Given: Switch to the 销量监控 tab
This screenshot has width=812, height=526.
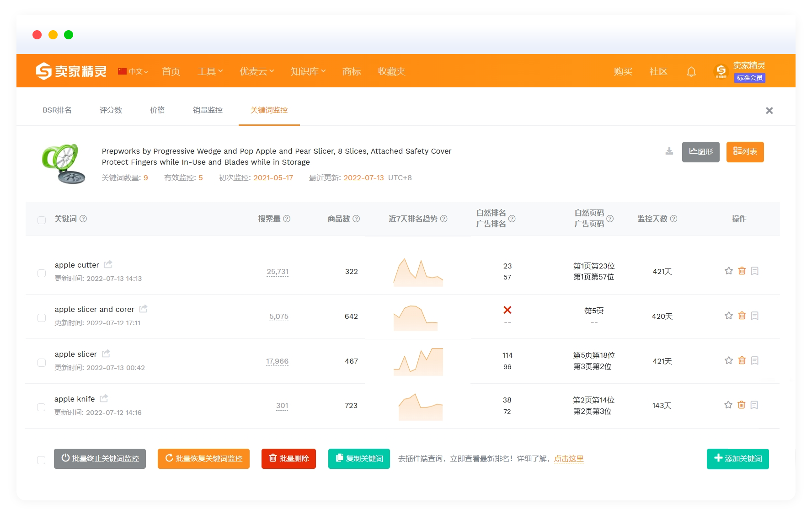Looking at the screenshot, I should point(208,110).
